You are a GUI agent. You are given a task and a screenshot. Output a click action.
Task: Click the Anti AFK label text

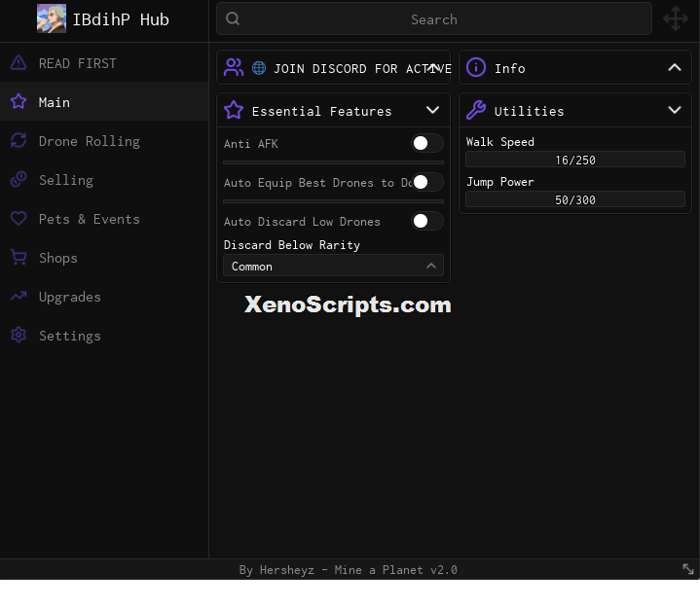251,144
